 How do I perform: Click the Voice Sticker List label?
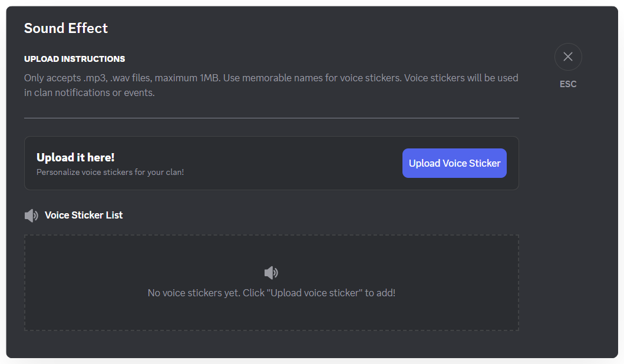84,215
